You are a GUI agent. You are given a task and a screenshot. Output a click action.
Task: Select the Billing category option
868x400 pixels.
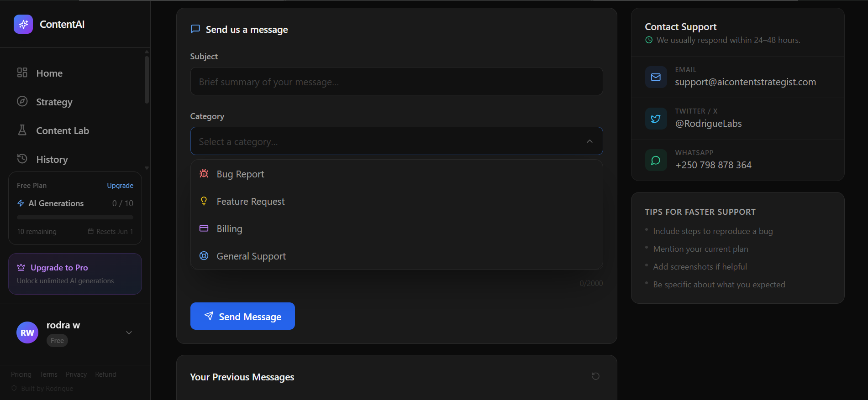(x=396, y=229)
